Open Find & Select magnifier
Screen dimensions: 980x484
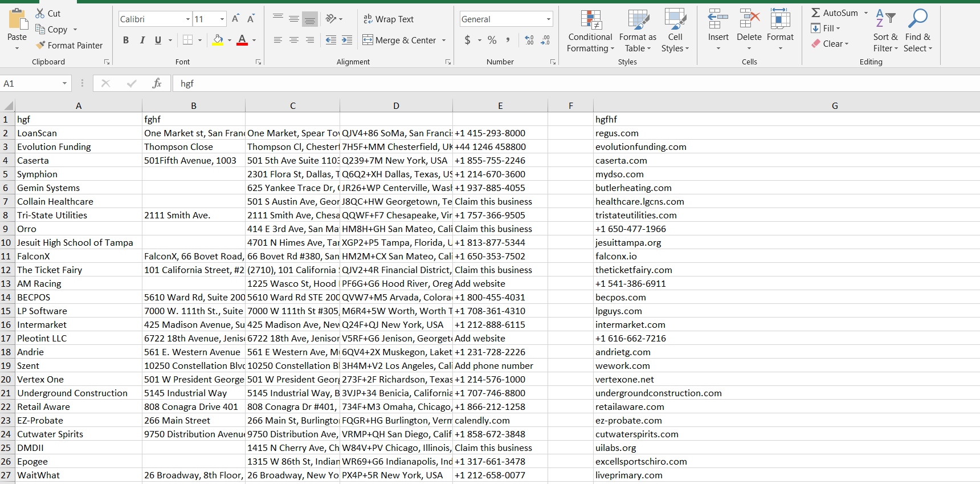(918, 31)
